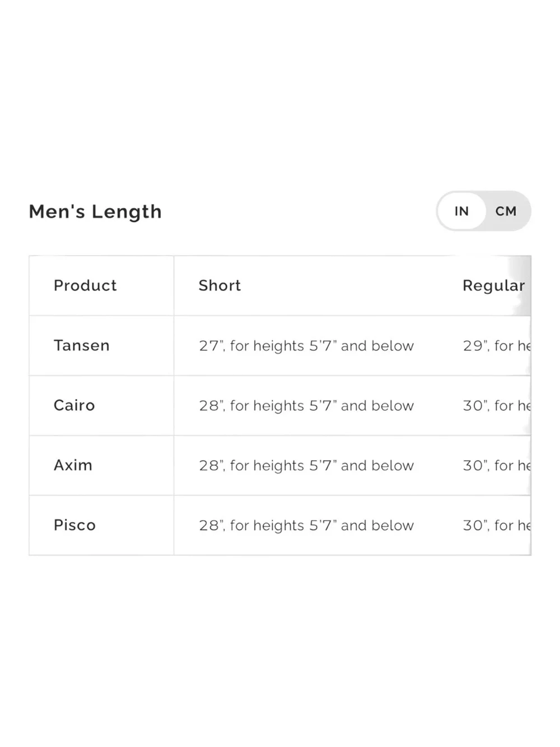Image resolution: width=560 pixels, height=747 pixels.
Task: Click Pisco regular length 30" cell
Action: [496, 526]
